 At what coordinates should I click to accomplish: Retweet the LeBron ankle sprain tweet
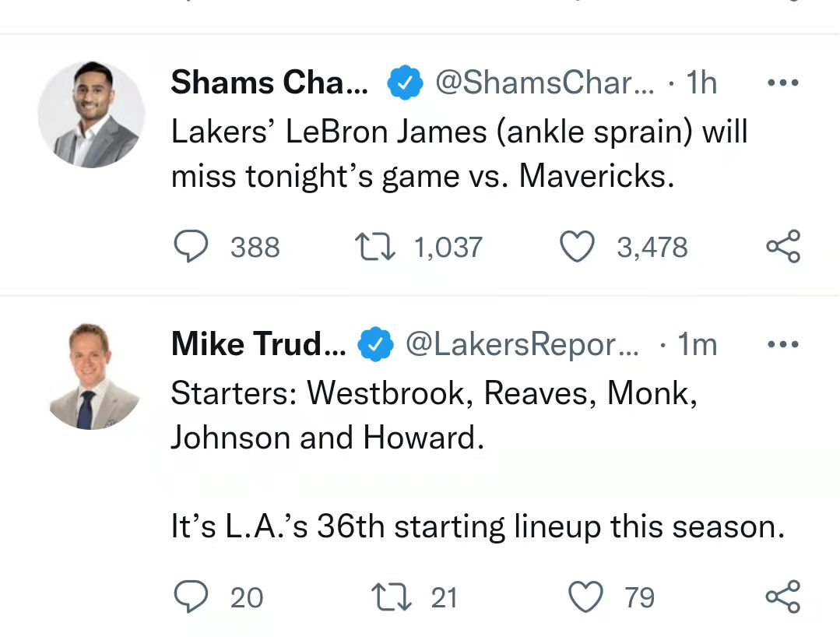point(375,246)
